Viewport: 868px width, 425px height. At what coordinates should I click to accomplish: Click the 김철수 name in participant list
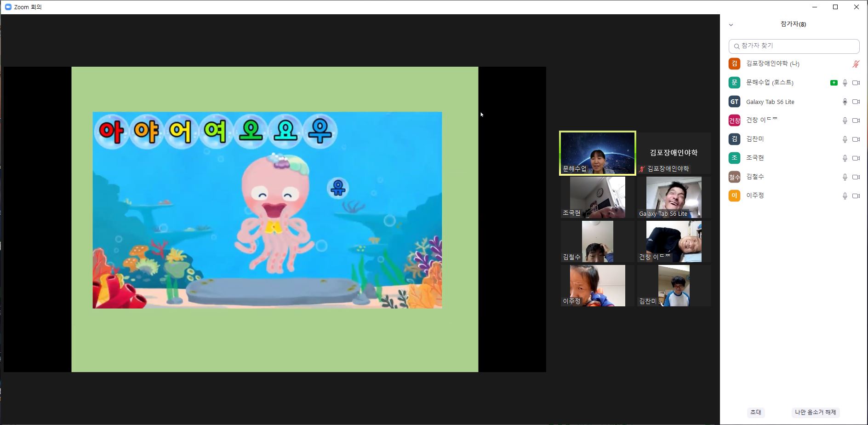(x=755, y=177)
